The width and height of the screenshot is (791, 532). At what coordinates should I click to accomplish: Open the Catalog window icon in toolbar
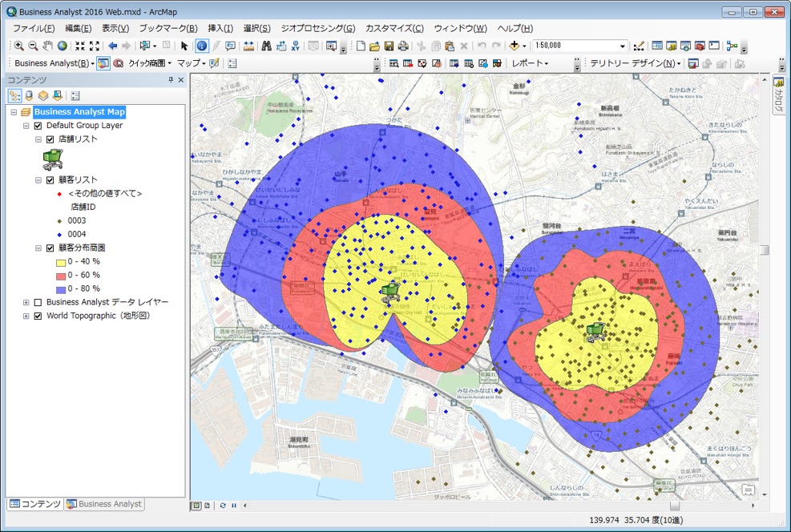[x=671, y=46]
